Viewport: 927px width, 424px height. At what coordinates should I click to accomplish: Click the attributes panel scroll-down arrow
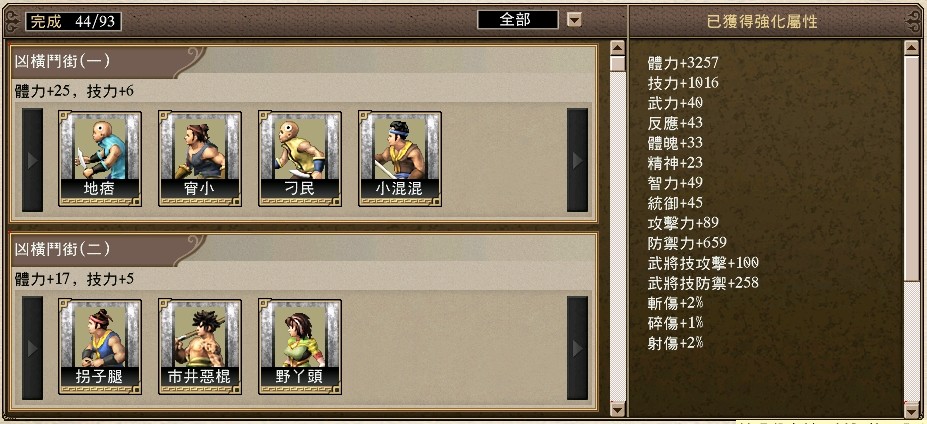pos(912,409)
